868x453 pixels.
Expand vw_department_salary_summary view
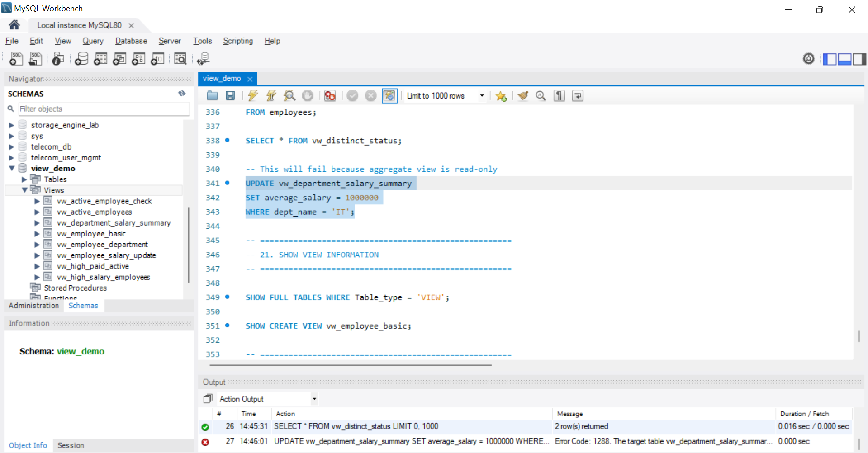(37, 223)
